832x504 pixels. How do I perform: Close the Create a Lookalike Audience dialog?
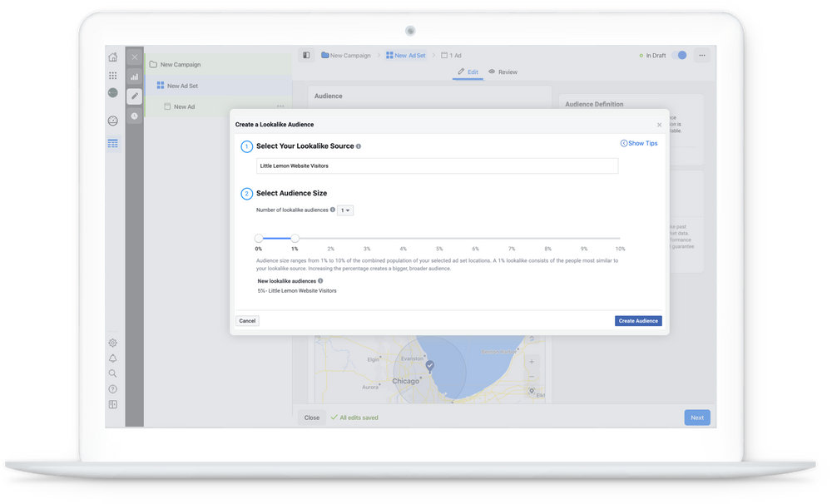(659, 125)
